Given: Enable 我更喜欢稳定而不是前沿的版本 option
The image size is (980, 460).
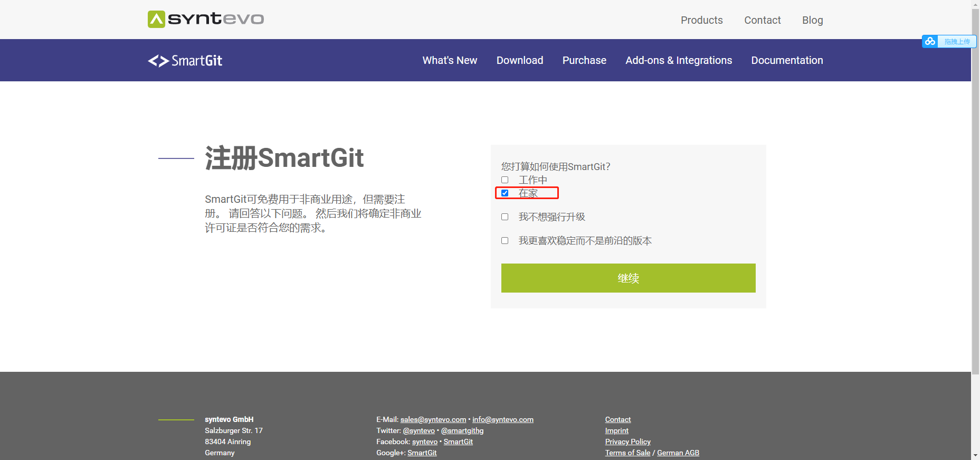Looking at the screenshot, I should 505,240.
